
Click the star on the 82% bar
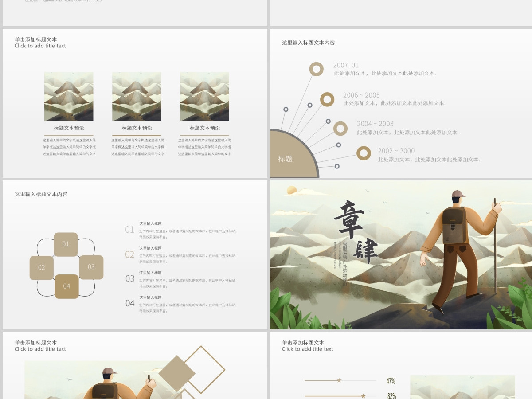[x=363, y=396]
